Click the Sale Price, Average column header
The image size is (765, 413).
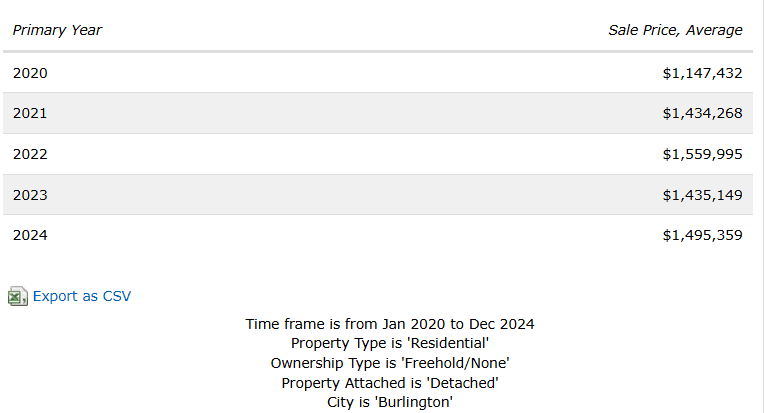click(675, 30)
